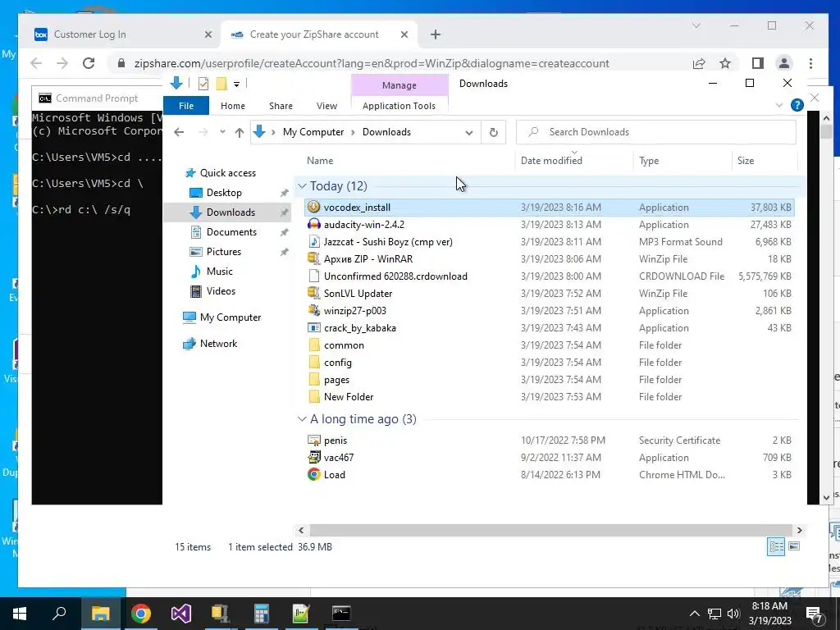The height and width of the screenshot is (630, 840).
Task: Refresh the Downloads folder view
Action: pos(493,132)
